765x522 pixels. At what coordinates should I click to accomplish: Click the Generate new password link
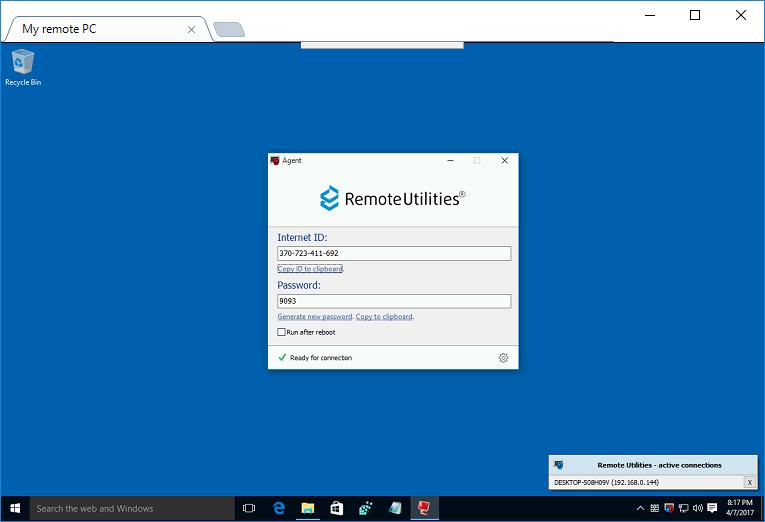[x=315, y=317]
